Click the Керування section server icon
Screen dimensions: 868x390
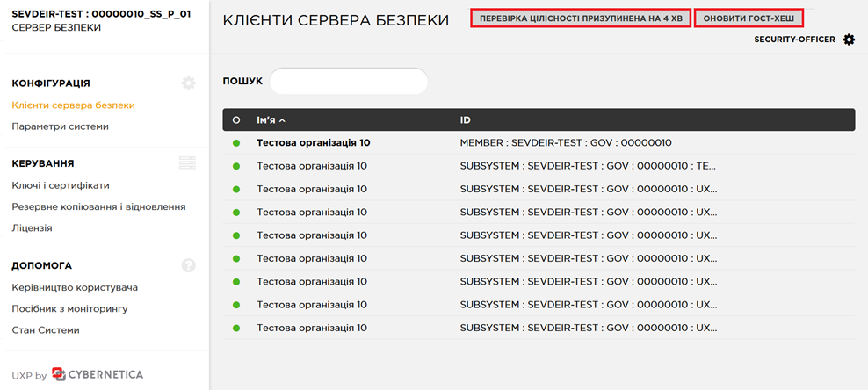pos(187,162)
